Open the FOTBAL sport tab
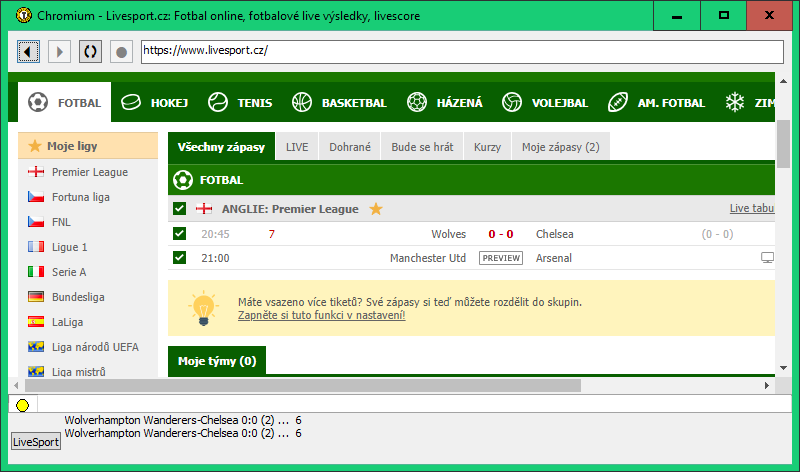800x472 pixels. click(64, 103)
